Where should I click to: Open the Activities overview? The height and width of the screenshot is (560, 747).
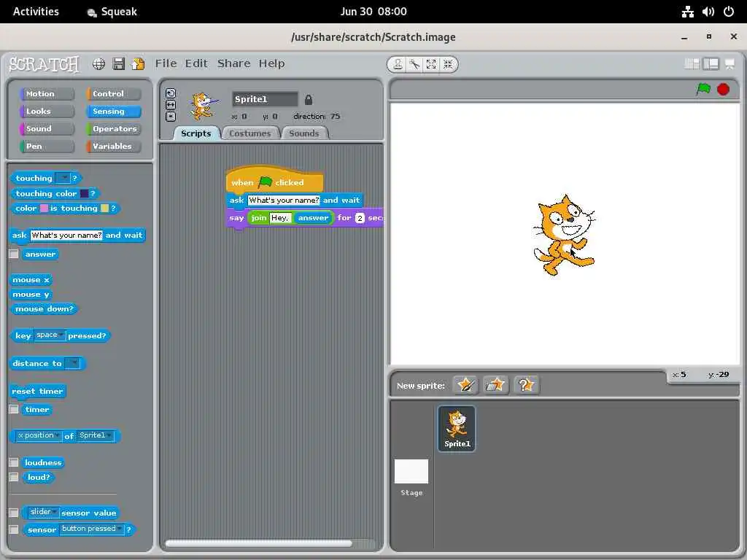[x=36, y=12]
